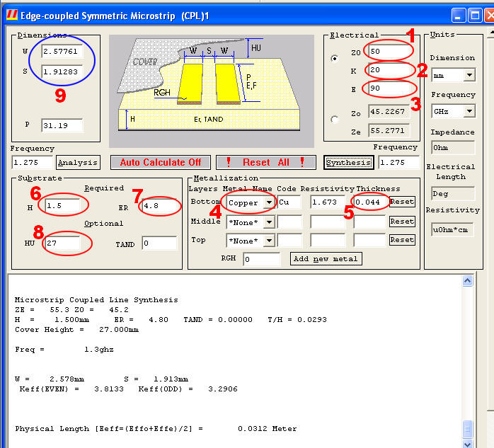Click the application logo icon in the title bar
This screenshot has width=494, height=448.
point(12,15)
